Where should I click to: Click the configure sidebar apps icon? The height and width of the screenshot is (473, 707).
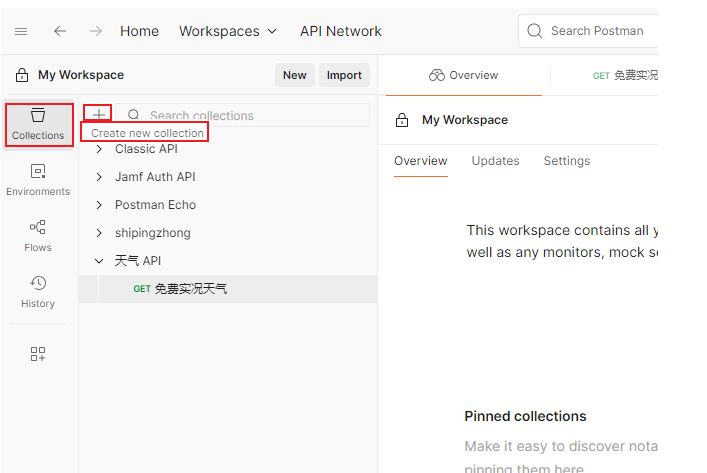[x=38, y=353]
